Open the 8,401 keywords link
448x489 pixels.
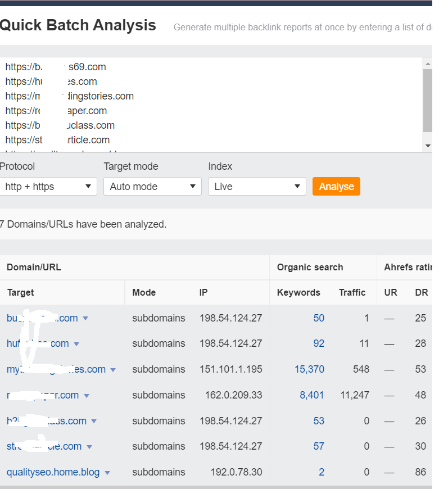tap(311, 395)
